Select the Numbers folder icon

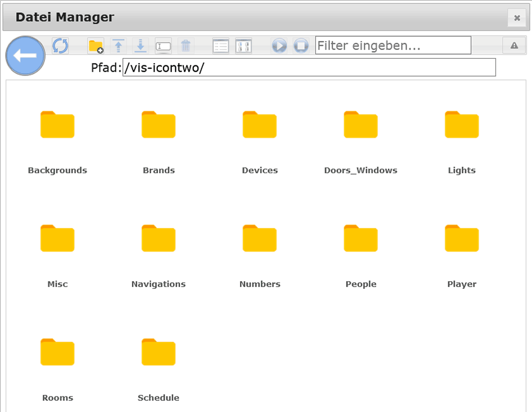tap(259, 238)
